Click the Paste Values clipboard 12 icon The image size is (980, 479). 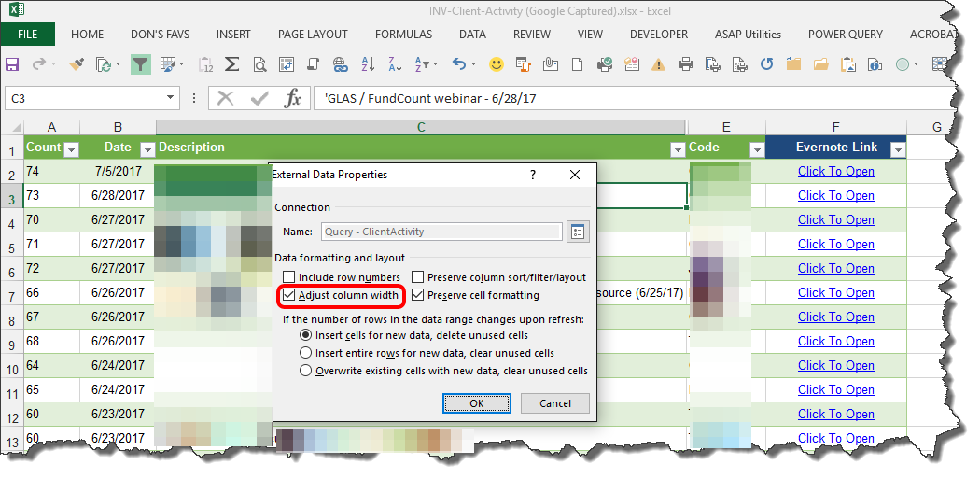205,63
